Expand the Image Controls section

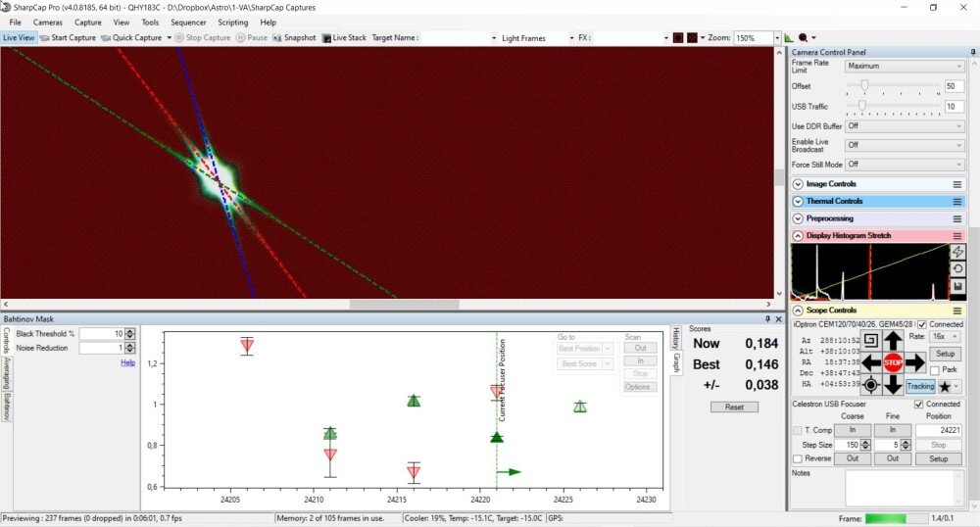[x=798, y=184]
